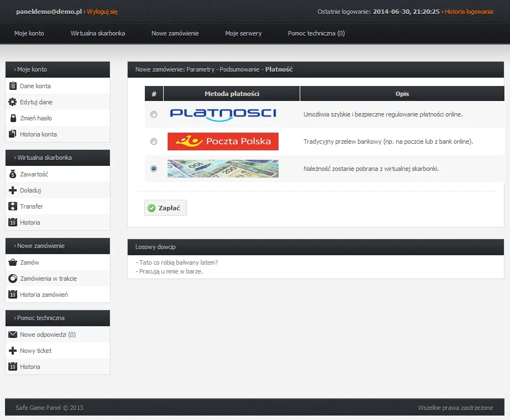Click calendar icon beside Historia under Pomoc techniczna
510x420 pixels.
(13, 367)
